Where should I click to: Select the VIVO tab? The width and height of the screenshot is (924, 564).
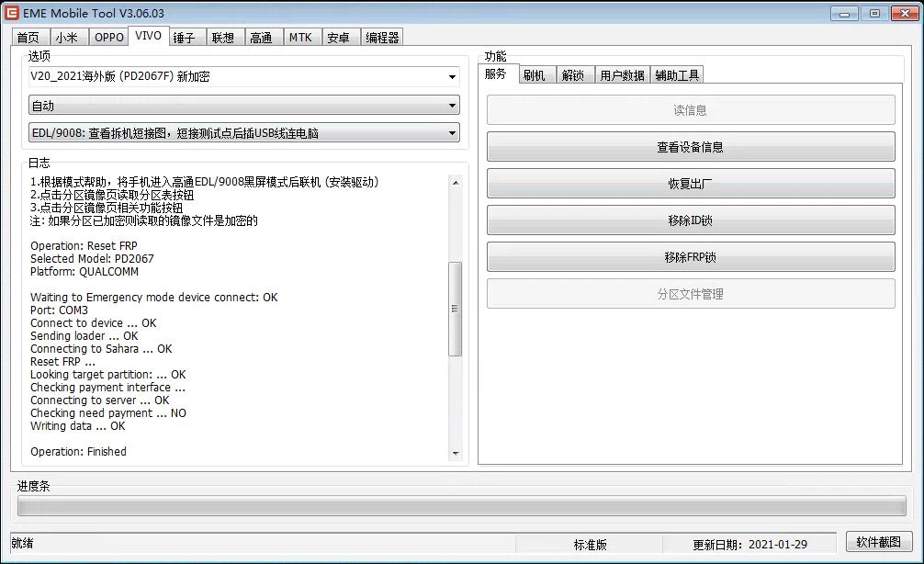click(x=148, y=35)
